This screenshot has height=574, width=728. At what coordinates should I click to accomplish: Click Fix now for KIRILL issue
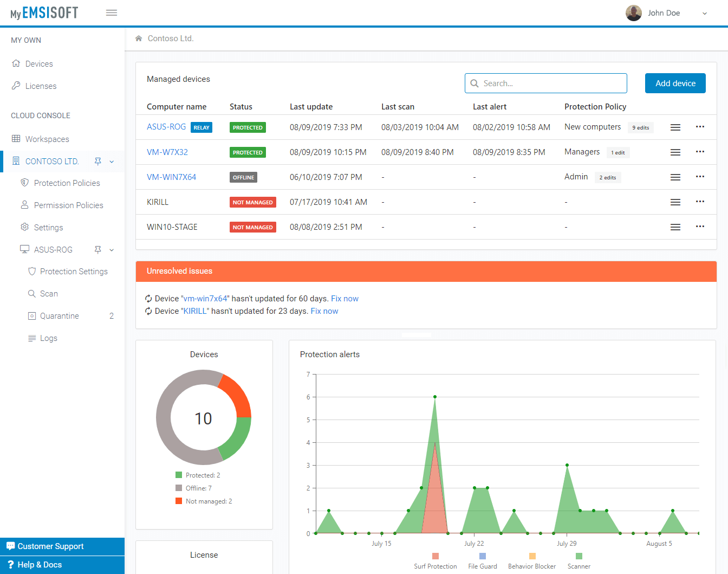[x=324, y=311]
